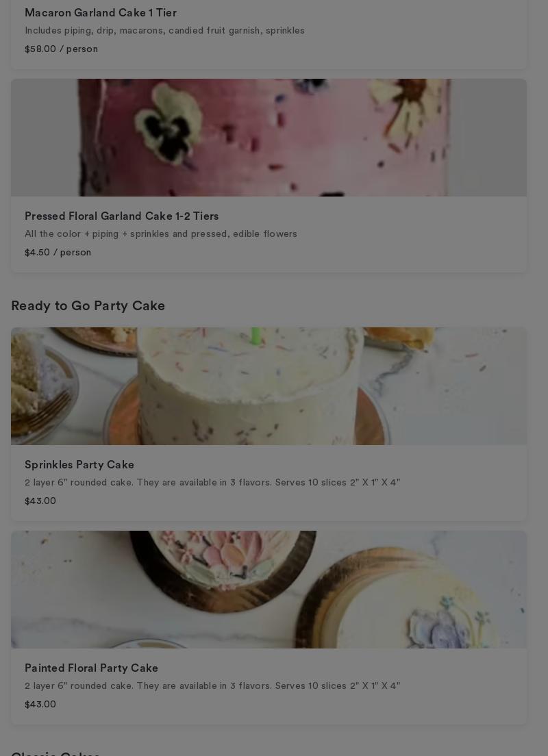Select the Sprinkles Party Cake $43.00 price
Viewport: 548px width, 756px height.
point(40,501)
